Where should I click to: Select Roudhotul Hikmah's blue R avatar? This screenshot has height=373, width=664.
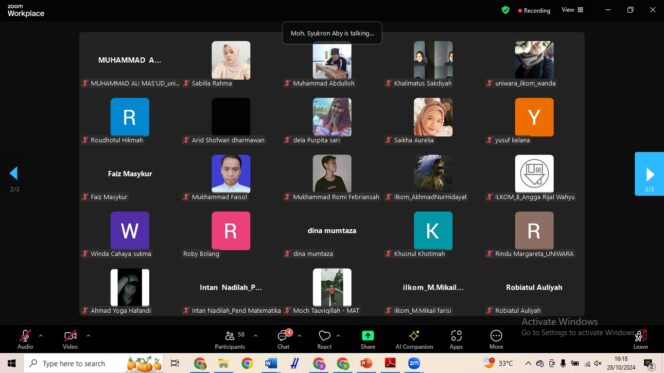click(x=130, y=117)
